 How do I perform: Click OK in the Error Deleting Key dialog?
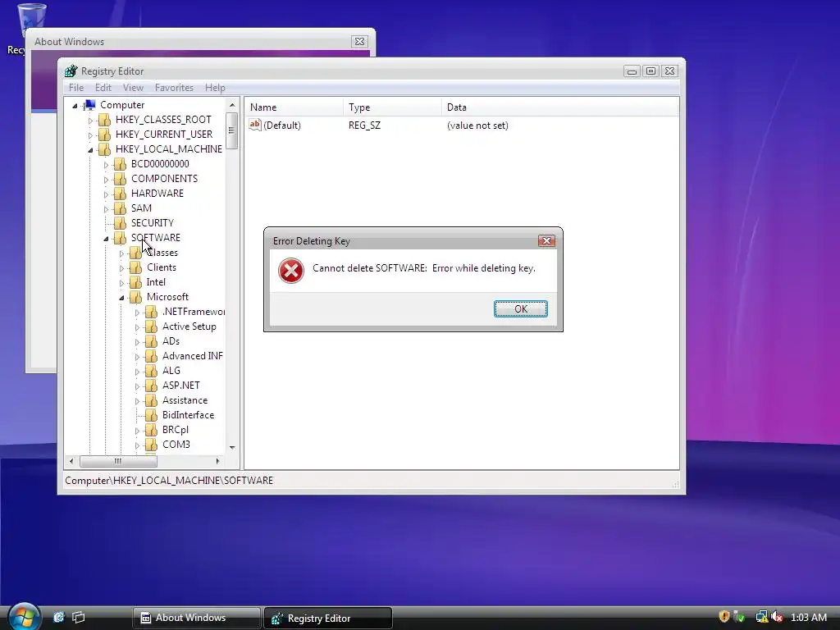pyautogui.click(x=520, y=309)
